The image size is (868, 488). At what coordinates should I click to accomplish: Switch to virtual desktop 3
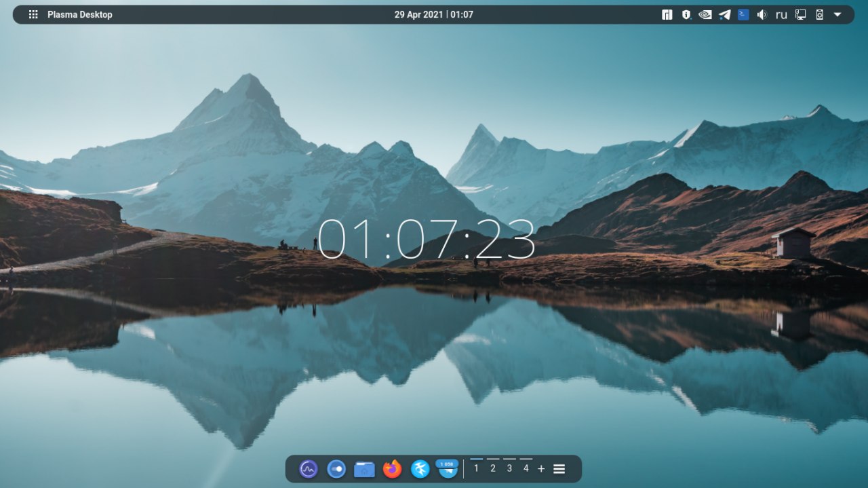point(509,468)
